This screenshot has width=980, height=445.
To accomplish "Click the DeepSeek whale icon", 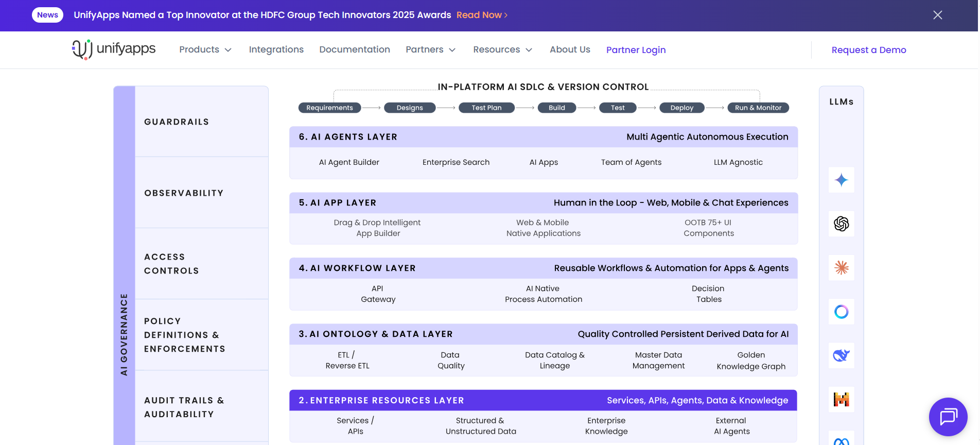I will [841, 355].
